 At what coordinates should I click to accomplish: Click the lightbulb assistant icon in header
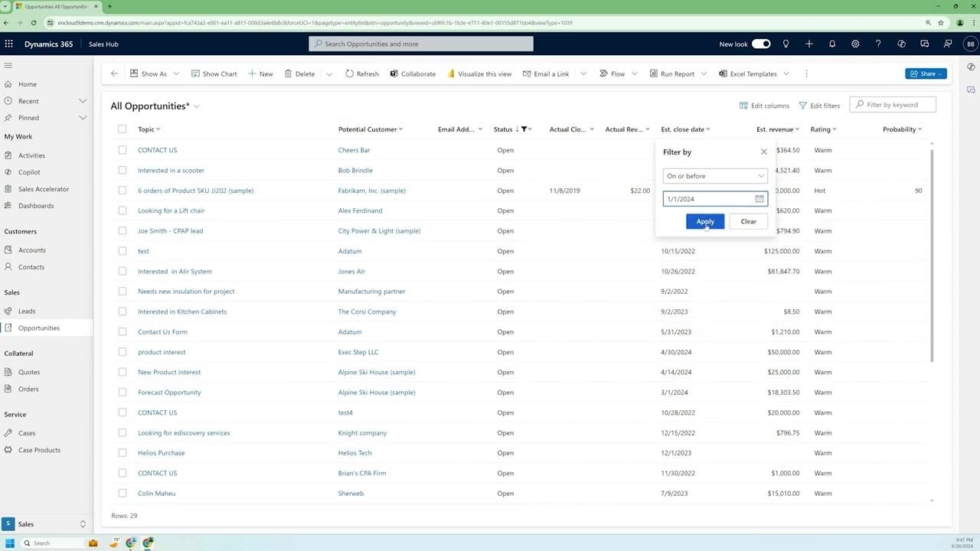(x=786, y=44)
